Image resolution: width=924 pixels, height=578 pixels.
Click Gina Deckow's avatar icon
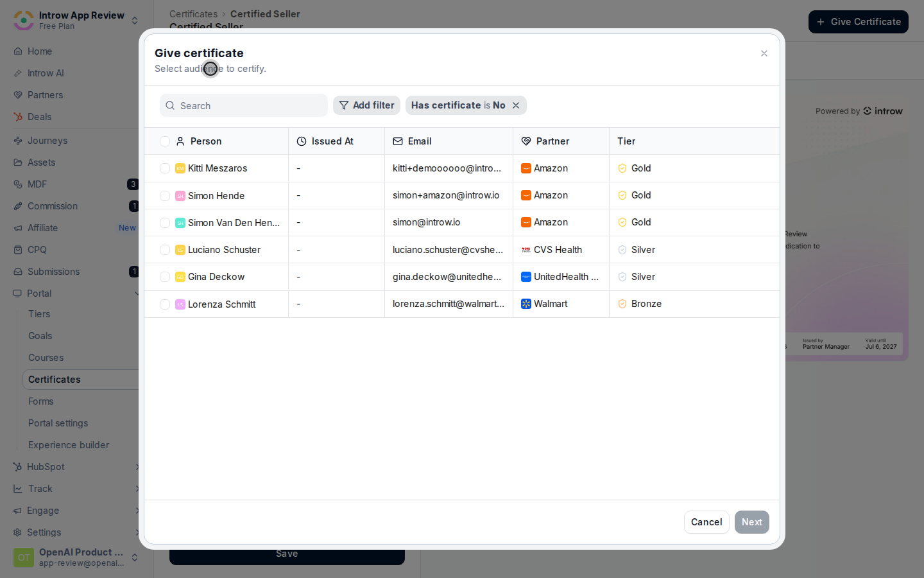tap(180, 277)
